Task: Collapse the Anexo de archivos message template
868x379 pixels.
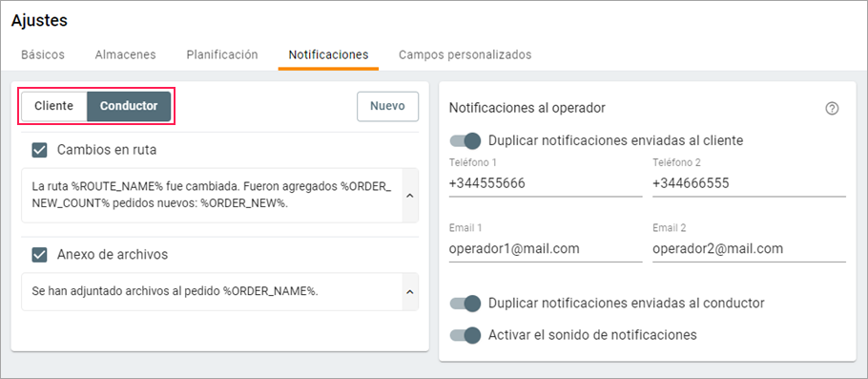Action: tap(409, 291)
